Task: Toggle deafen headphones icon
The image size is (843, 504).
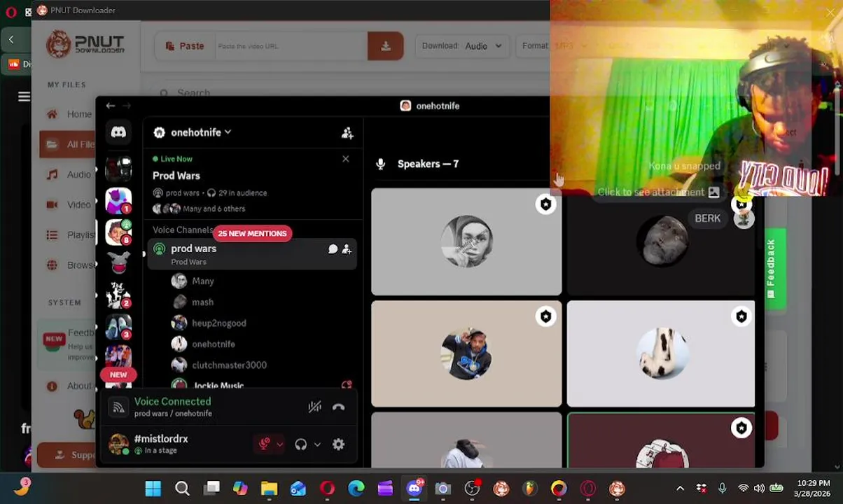Action: [x=301, y=444]
